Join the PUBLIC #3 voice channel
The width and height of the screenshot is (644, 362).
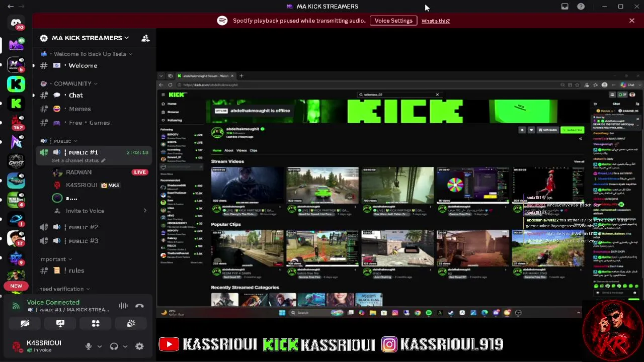point(93,241)
